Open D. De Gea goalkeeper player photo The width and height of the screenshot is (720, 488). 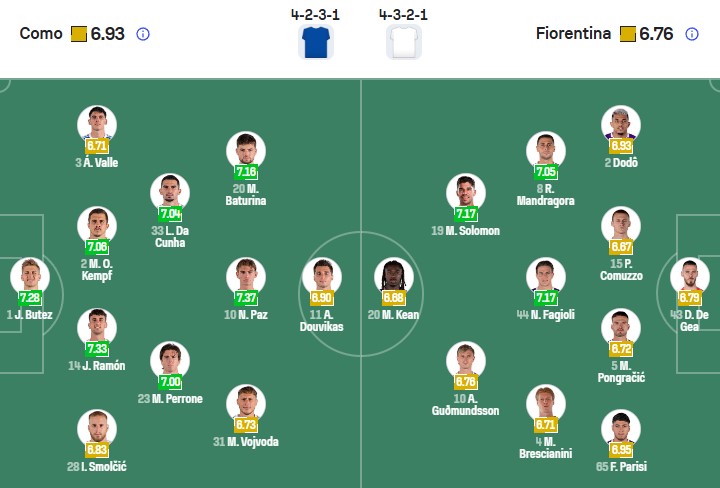point(690,276)
